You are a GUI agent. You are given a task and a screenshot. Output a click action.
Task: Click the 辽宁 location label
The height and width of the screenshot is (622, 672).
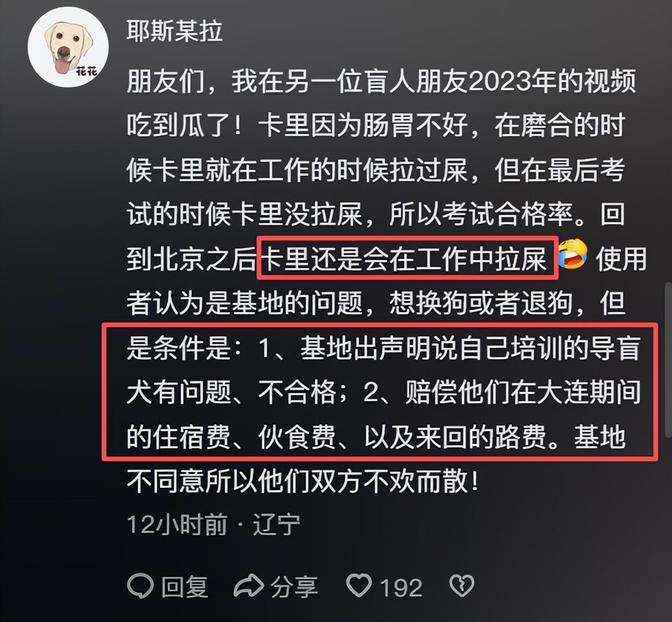(276, 524)
